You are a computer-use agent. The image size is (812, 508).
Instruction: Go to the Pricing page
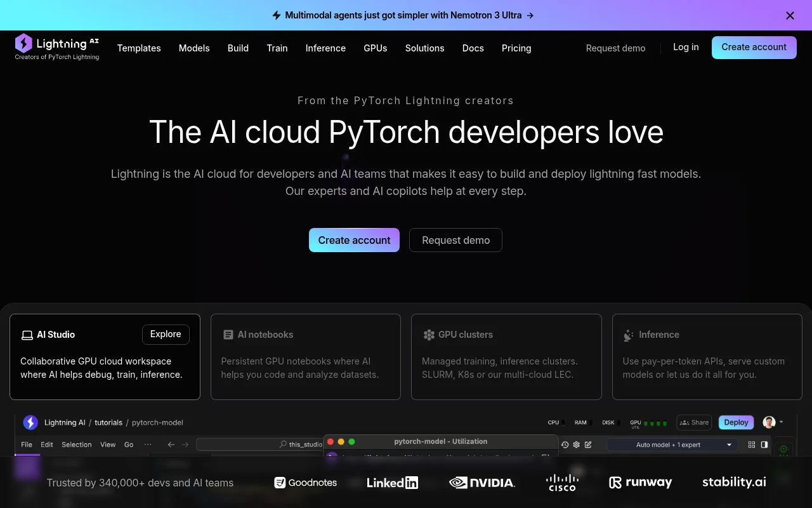(516, 48)
